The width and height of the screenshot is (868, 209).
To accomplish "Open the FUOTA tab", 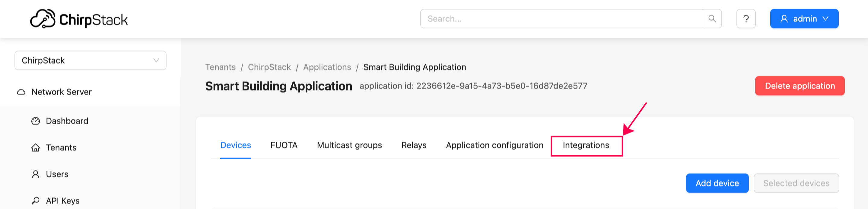I will click(284, 145).
